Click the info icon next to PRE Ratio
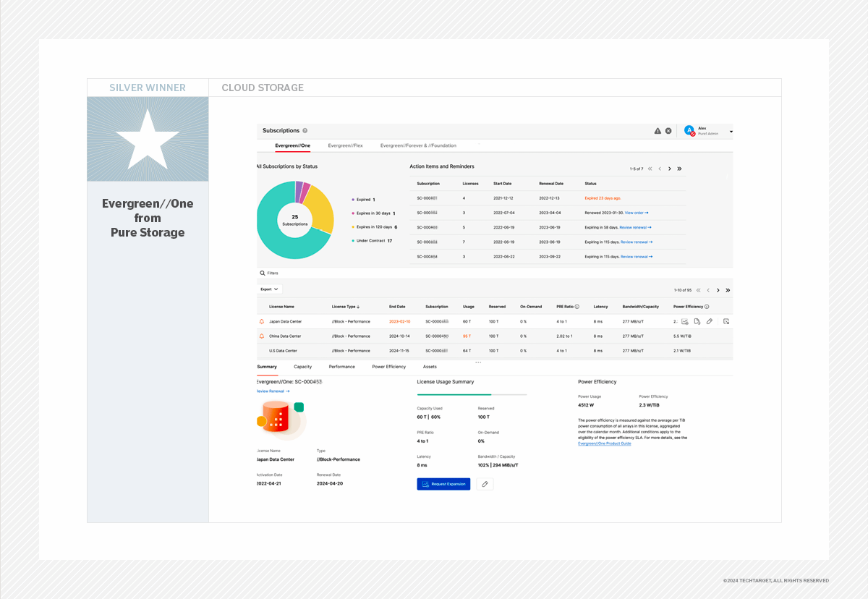Viewport: 868px width, 599px height. coord(576,307)
